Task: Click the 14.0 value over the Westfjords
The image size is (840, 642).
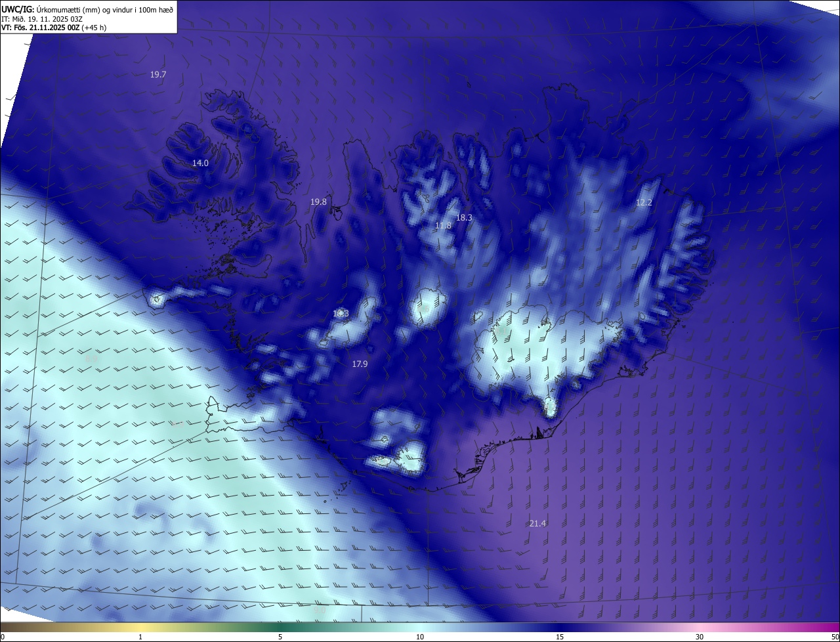Action: click(200, 163)
